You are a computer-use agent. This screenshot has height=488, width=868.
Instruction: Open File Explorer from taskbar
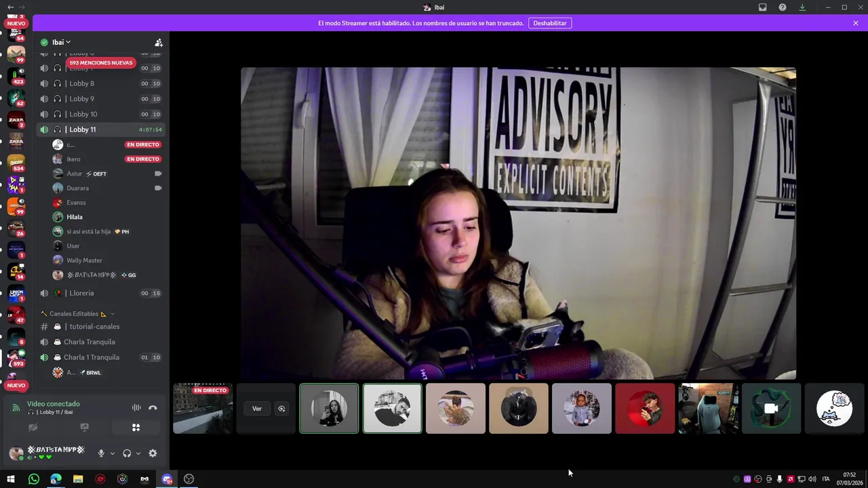[x=78, y=479]
